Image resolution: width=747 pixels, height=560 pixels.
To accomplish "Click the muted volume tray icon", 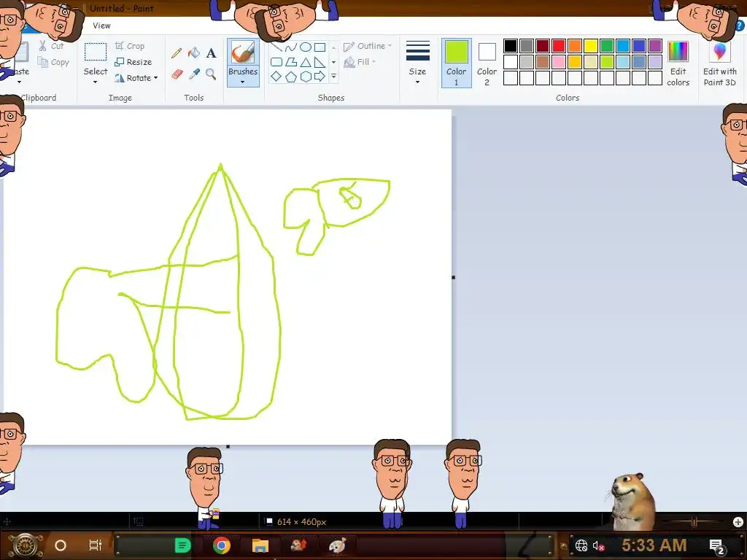I will 598,545.
